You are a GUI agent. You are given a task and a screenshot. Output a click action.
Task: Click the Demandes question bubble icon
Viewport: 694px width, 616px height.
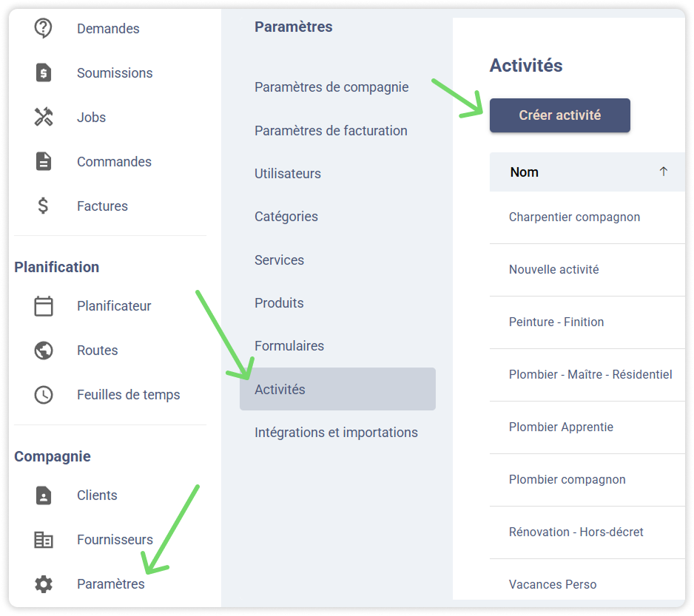(44, 29)
